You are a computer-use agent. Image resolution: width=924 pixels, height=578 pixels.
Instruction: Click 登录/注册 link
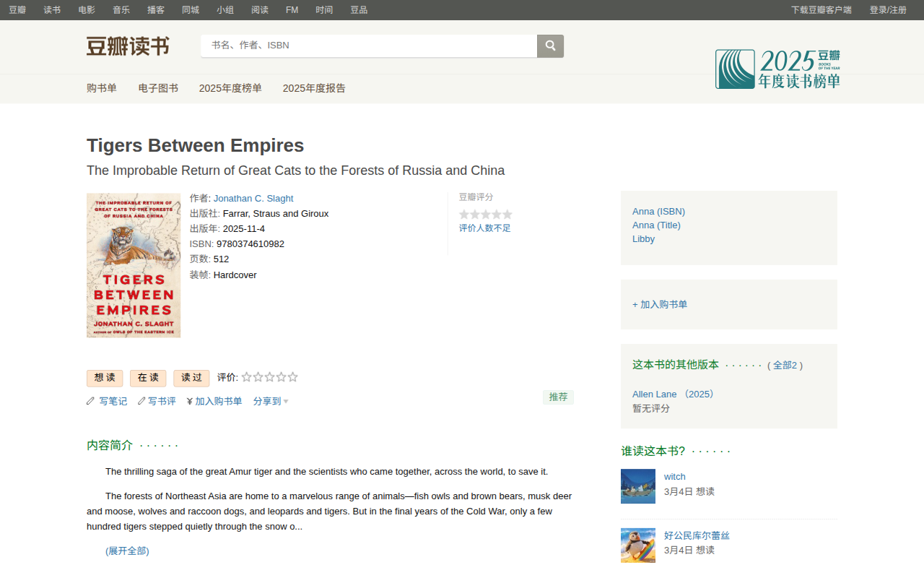[x=888, y=10]
